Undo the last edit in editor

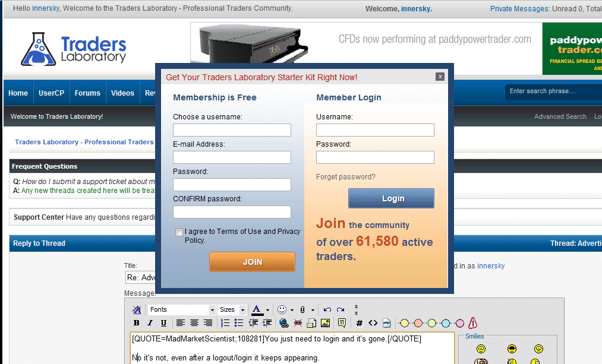click(327, 309)
